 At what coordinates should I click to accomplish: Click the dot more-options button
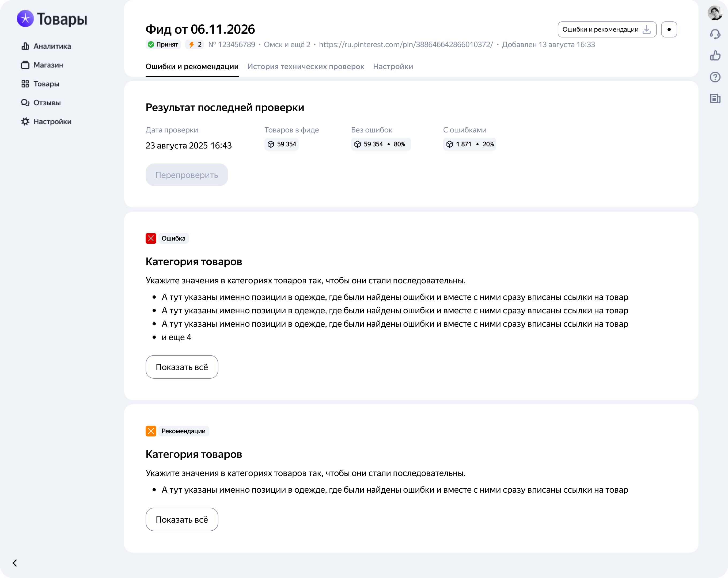pyautogui.click(x=669, y=29)
